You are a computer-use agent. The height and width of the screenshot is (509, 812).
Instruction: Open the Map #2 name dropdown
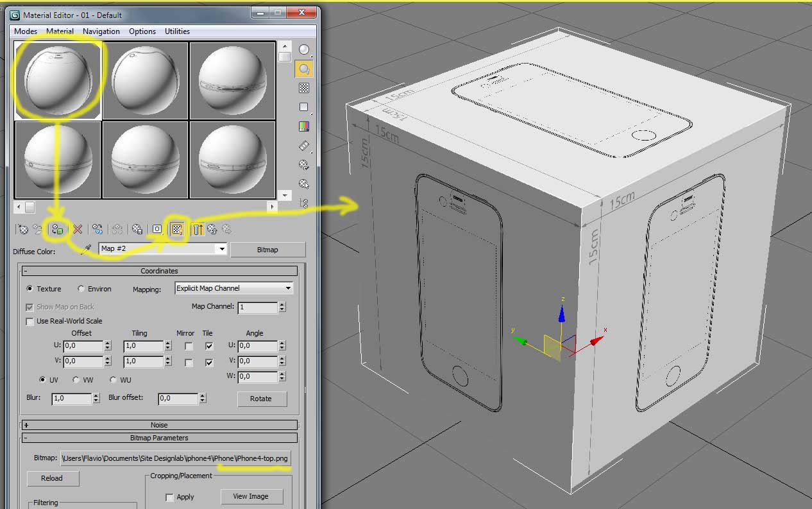222,249
